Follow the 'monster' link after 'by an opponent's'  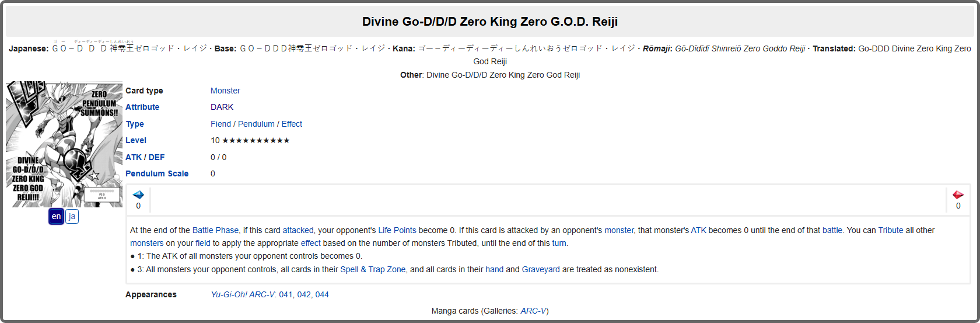coord(619,230)
